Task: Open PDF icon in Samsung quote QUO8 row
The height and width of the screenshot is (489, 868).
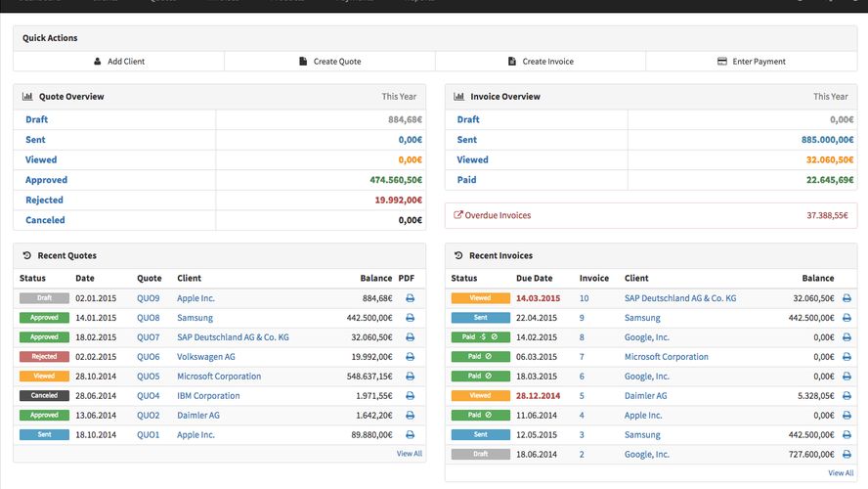Action: point(410,318)
